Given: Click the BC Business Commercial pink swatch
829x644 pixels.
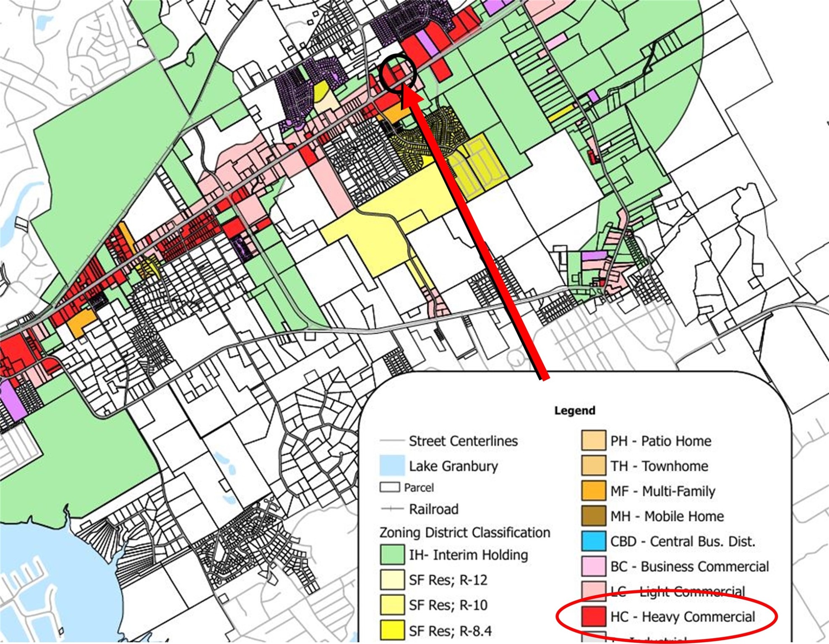Looking at the screenshot, I should [594, 566].
